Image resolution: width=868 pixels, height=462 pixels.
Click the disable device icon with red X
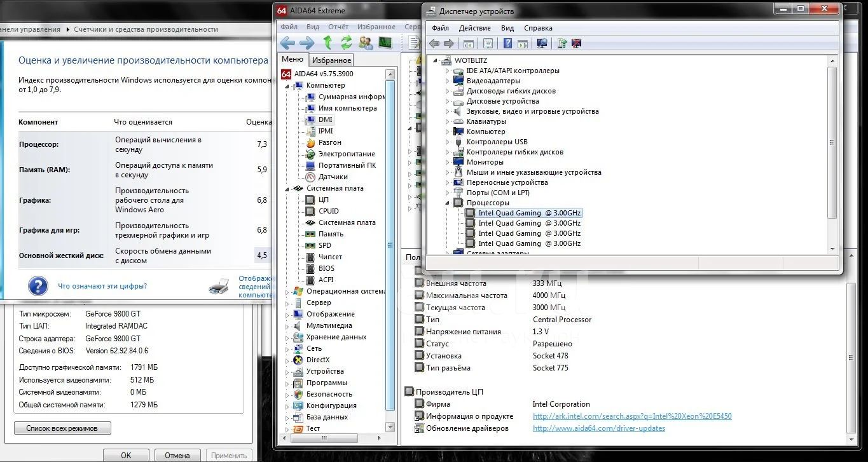tap(577, 43)
